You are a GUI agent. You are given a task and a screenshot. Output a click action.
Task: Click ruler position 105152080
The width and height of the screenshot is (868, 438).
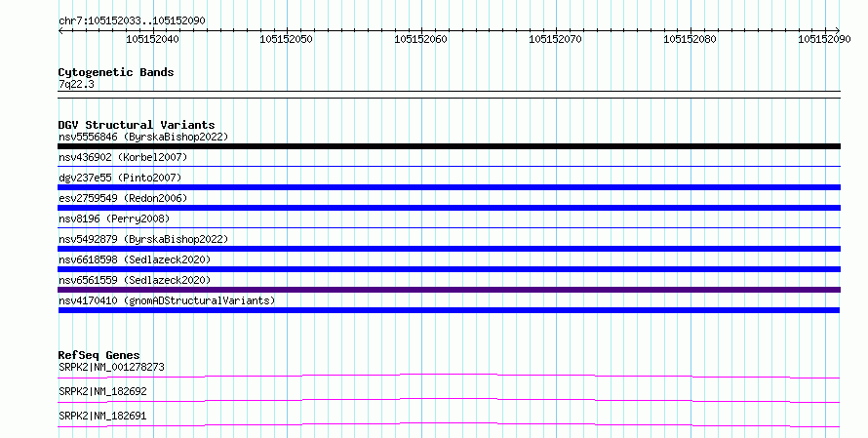(x=690, y=39)
